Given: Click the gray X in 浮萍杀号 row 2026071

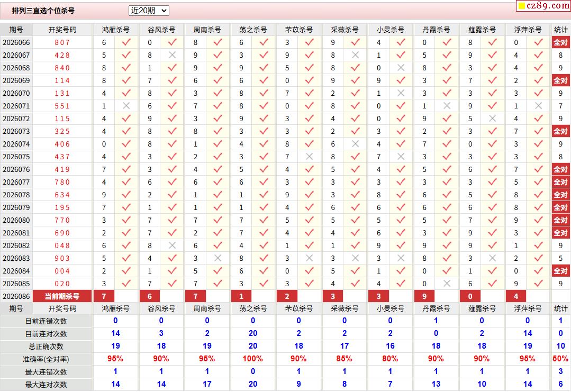Looking at the screenshot, I should [x=538, y=106].
